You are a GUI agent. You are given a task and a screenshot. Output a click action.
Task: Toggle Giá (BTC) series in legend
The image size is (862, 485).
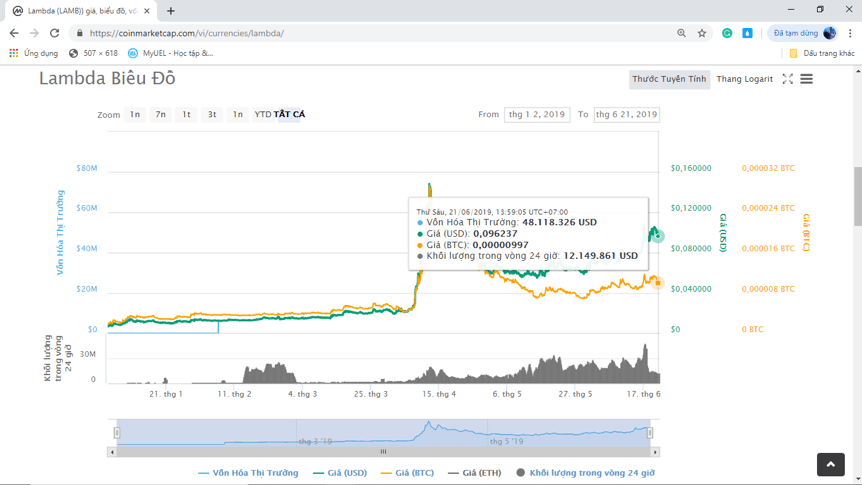[407, 473]
